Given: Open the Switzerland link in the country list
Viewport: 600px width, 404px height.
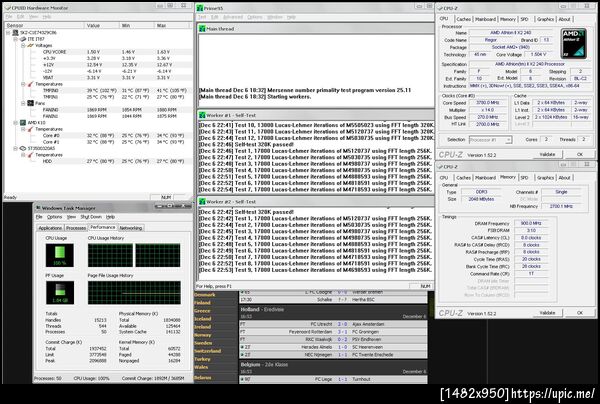Looking at the screenshot, I should (207, 351).
